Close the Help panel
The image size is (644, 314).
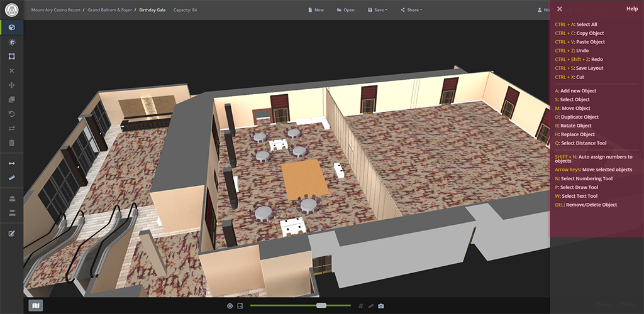point(560,9)
